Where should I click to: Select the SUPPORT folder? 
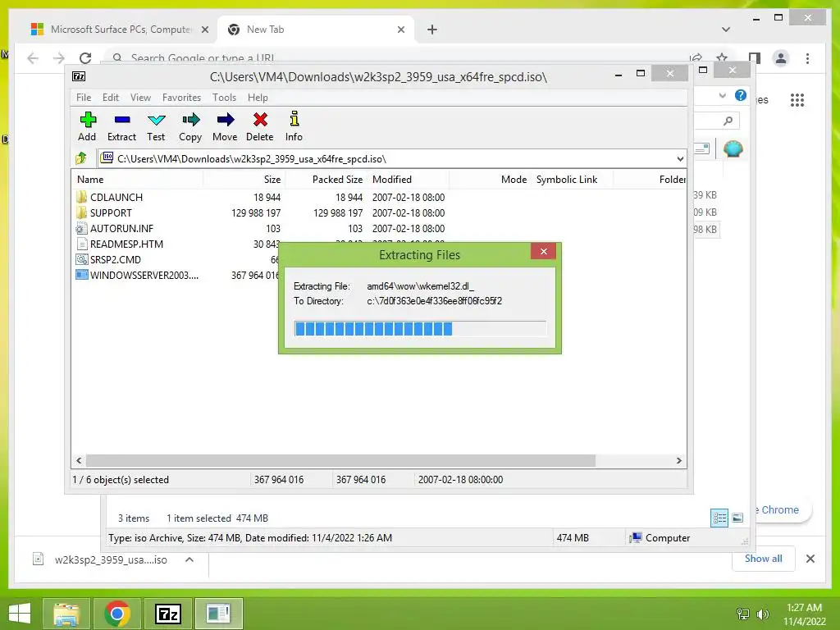point(111,212)
